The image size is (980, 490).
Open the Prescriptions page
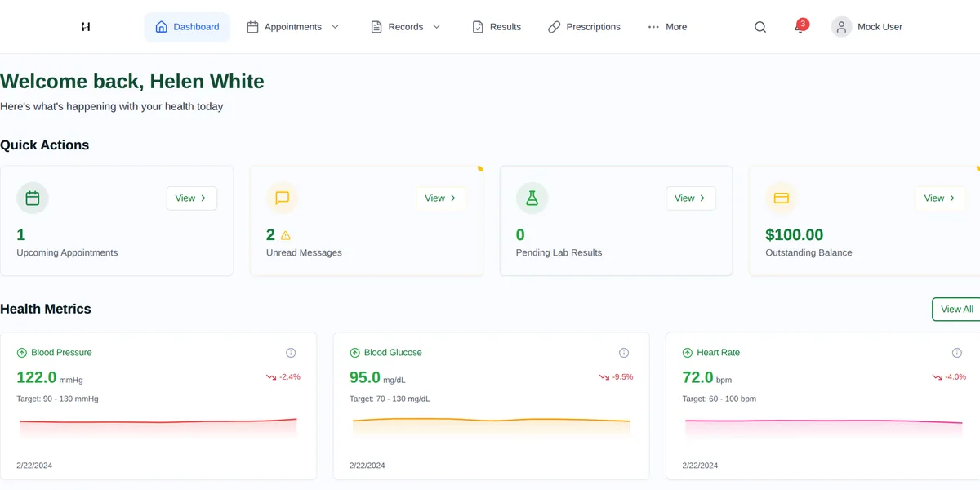pos(584,27)
